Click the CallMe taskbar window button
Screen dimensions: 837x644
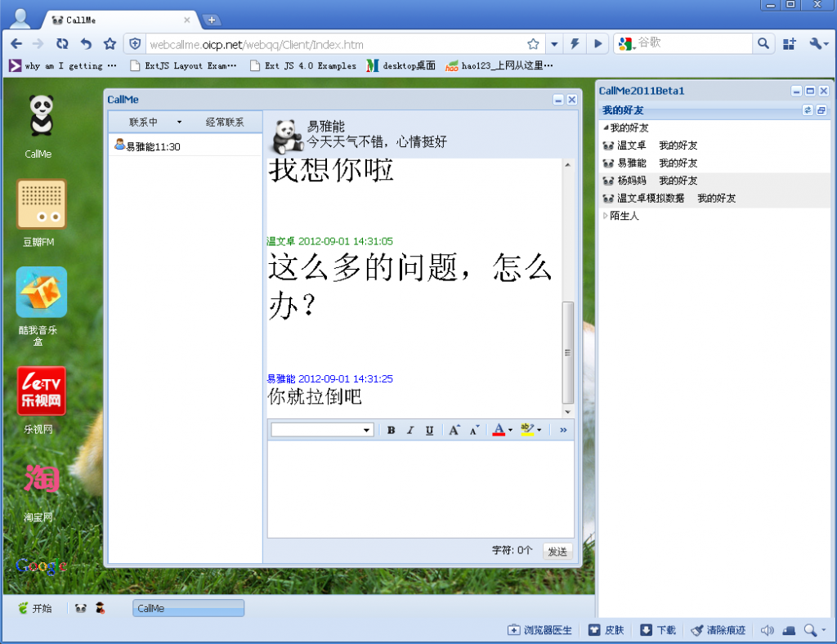[189, 608]
